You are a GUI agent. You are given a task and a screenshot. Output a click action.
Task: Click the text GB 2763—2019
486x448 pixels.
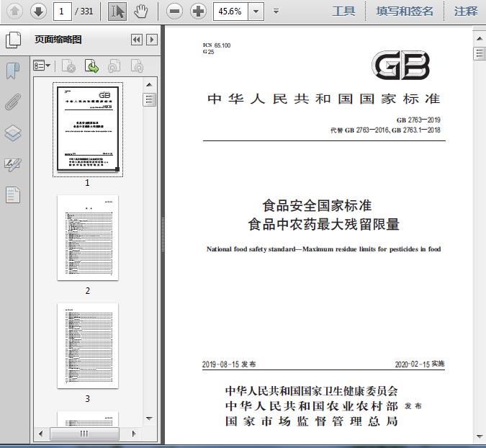click(418, 120)
